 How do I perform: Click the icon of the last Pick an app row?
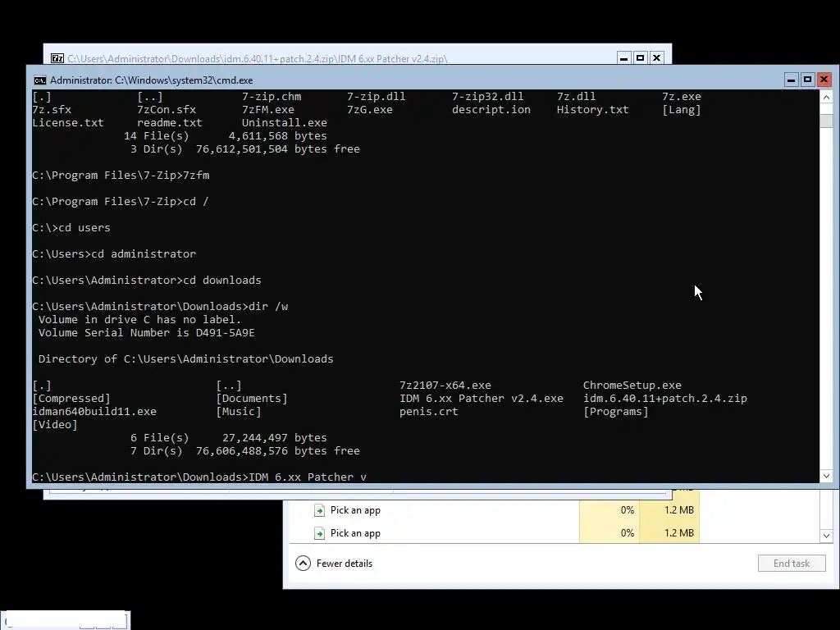pyautogui.click(x=319, y=533)
